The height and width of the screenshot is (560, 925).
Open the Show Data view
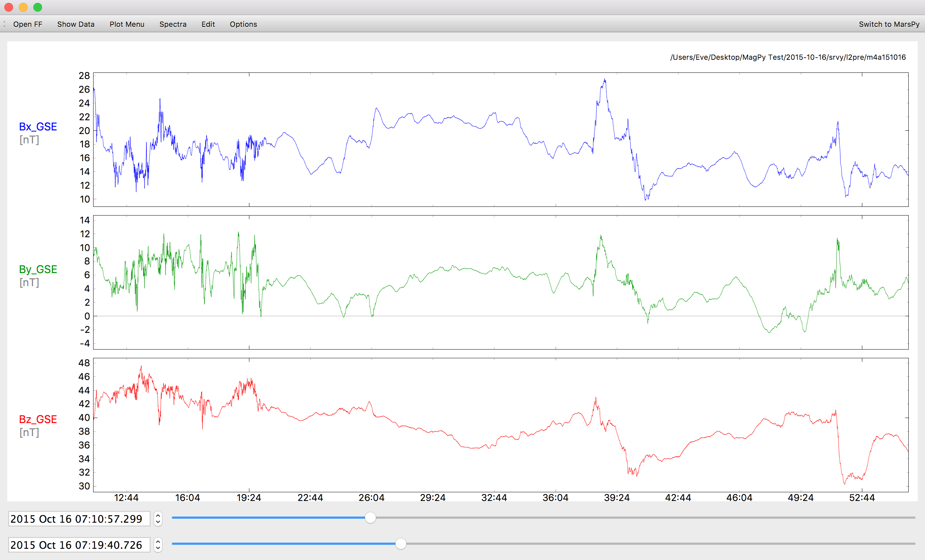click(x=75, y=24)
